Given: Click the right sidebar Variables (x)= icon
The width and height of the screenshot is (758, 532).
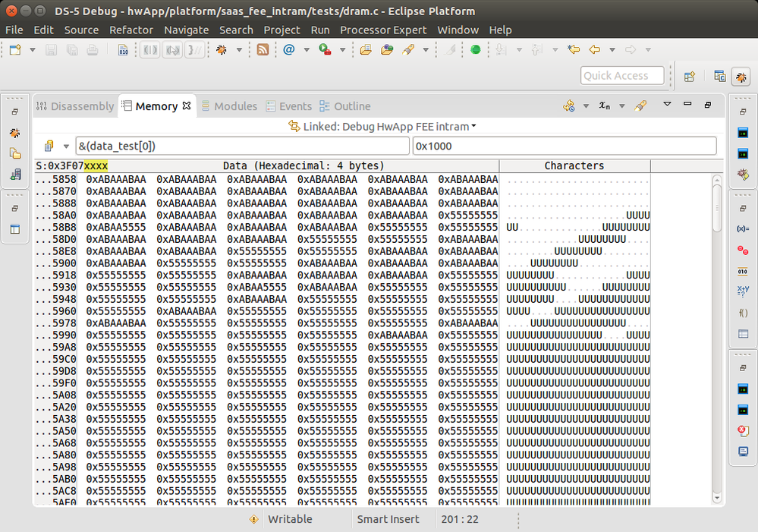Looking at the screenshot, I should (x=743, y=228).
